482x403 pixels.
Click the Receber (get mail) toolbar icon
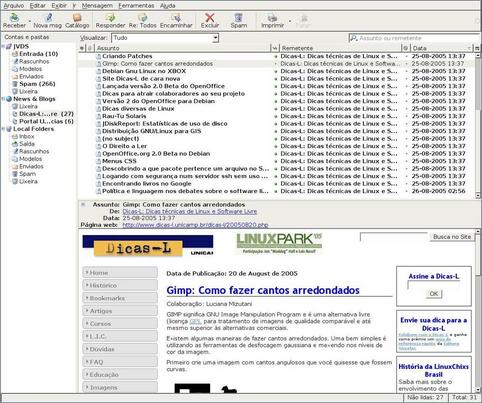(x=14, y=21)
